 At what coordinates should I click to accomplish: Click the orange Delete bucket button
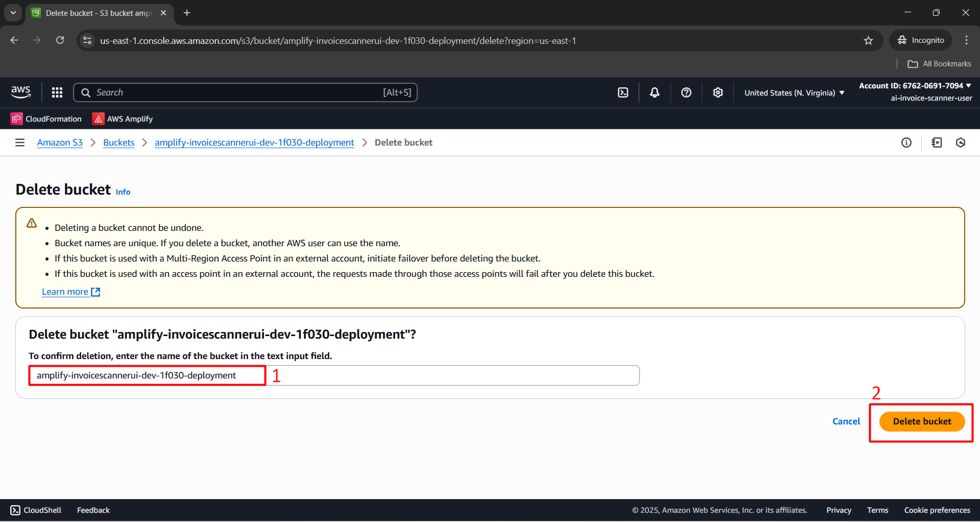tap(922, 421)
